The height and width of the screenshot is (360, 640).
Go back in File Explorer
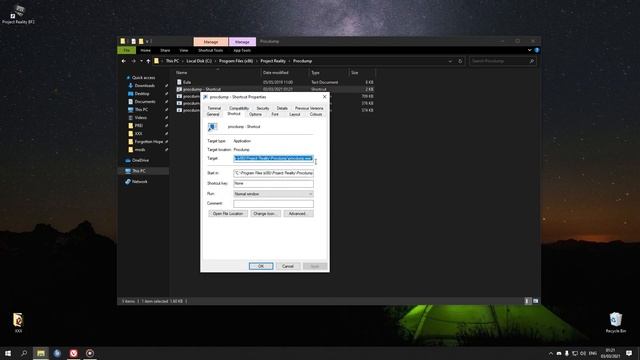(x=124, y=61)
